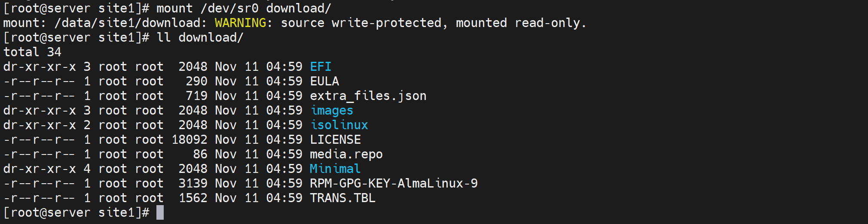The image size is (868, 224).
Task: Click the yellow WARNING text
Action: pyautogui.click(x=240, y=23)
